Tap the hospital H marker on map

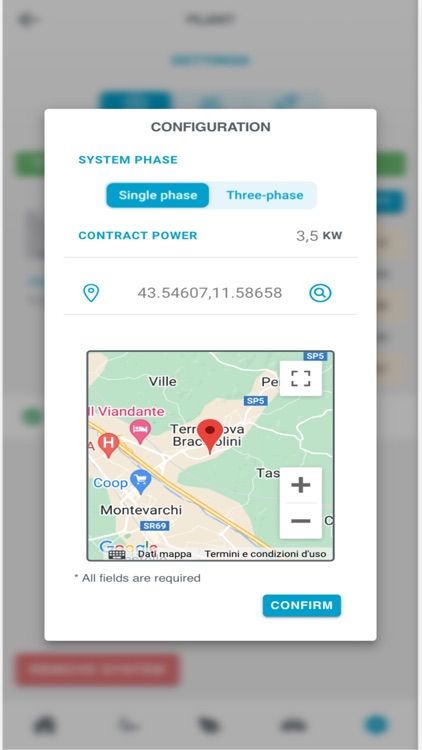tap(109, 444)
